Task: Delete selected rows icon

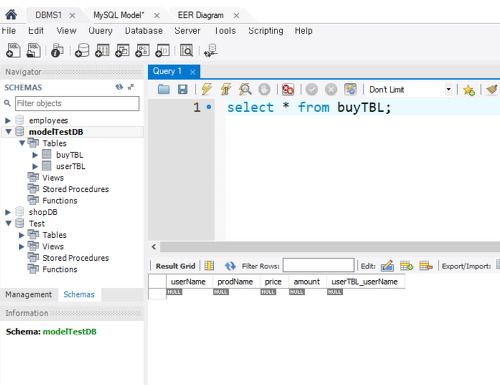Action: point(426,266)
